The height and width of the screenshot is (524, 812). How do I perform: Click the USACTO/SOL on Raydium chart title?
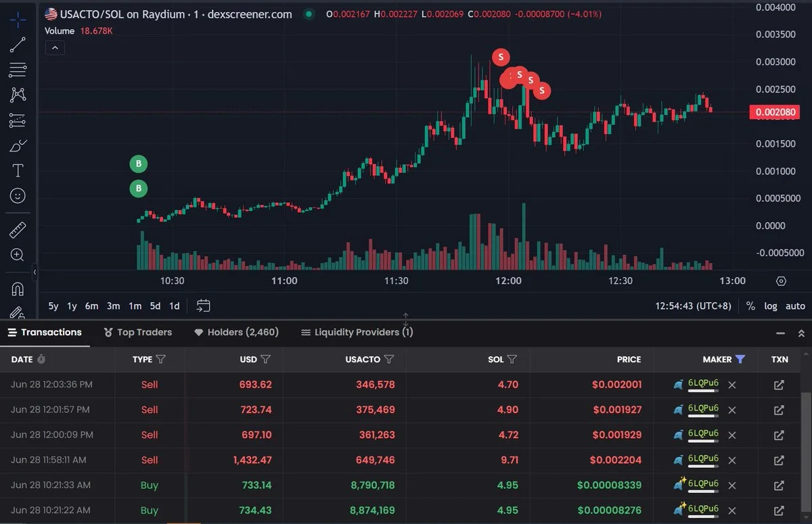176,14
